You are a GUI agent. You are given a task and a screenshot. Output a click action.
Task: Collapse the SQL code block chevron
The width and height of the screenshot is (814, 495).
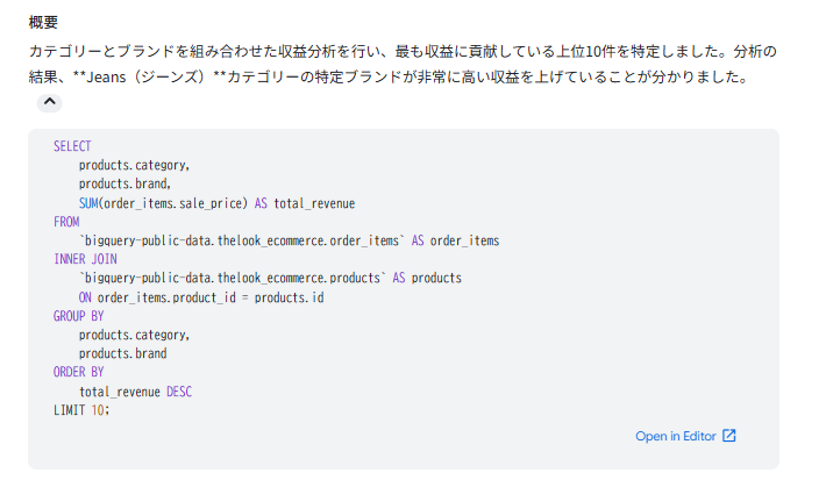[49, 103]
